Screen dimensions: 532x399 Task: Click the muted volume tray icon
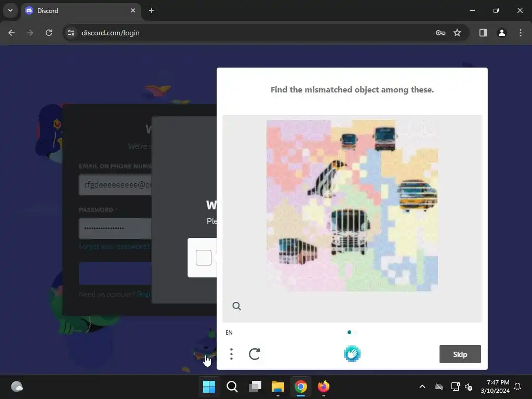(x=469, y=387)
